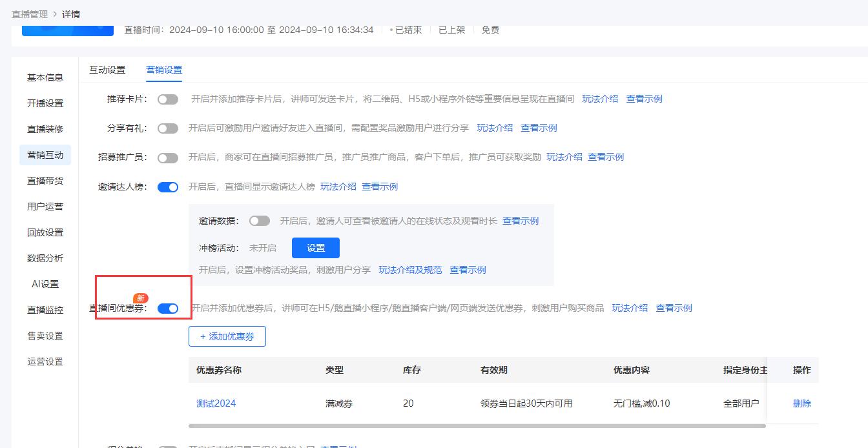
Task: Open the 基本信息 sidebar section
Action: 45,77
